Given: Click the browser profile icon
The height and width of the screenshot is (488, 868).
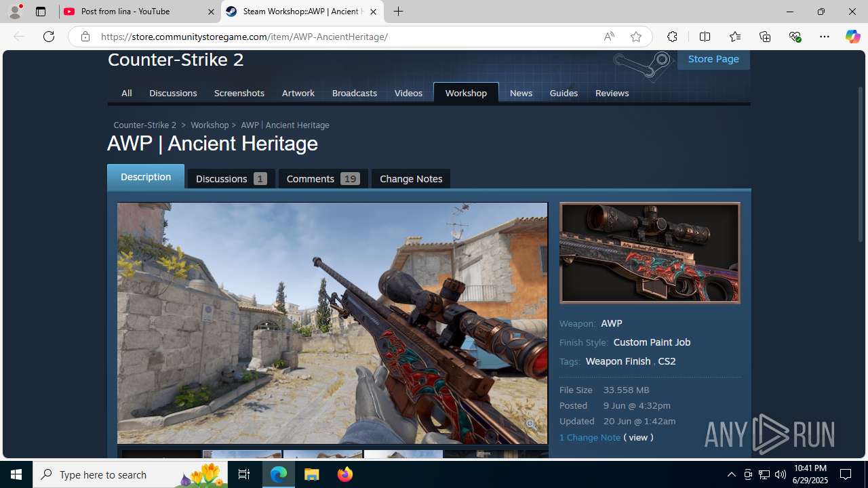Looking at the screenshot, I should click(x=15, y=12).
